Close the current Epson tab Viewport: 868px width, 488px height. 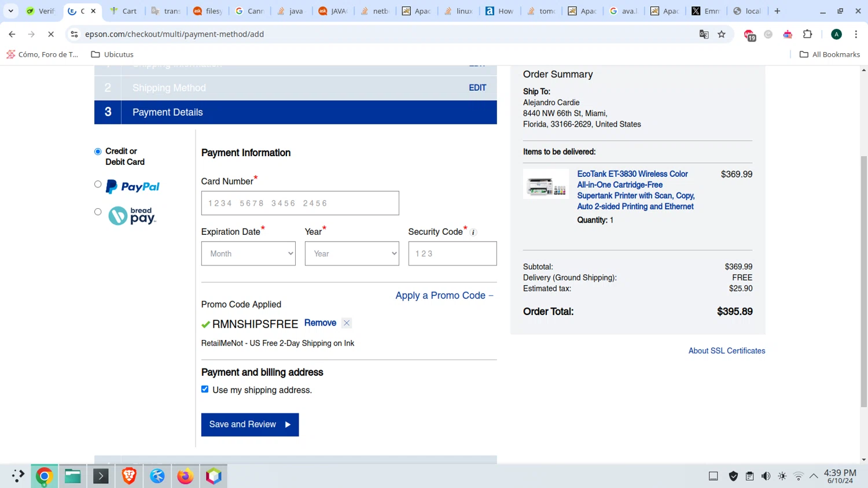pos(93,11)
